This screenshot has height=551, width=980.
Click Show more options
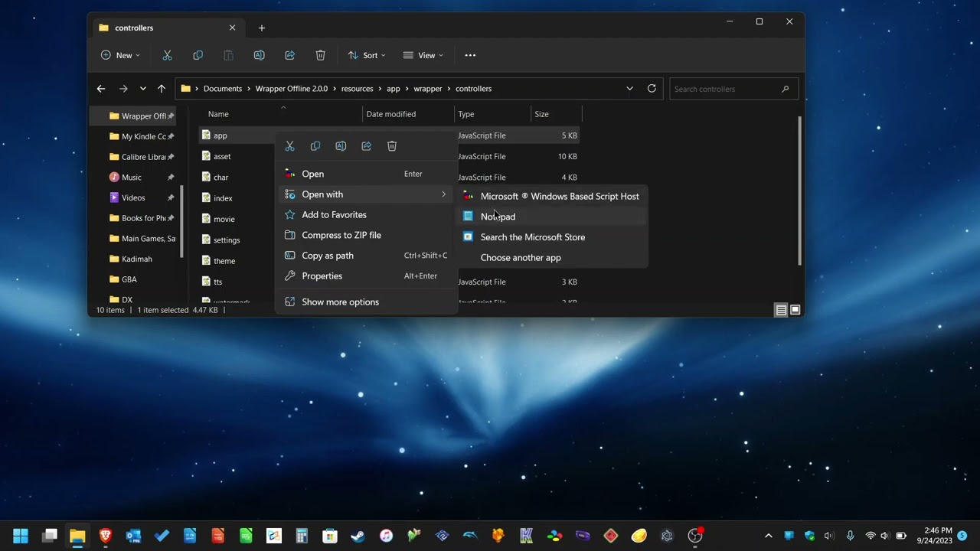365,302
